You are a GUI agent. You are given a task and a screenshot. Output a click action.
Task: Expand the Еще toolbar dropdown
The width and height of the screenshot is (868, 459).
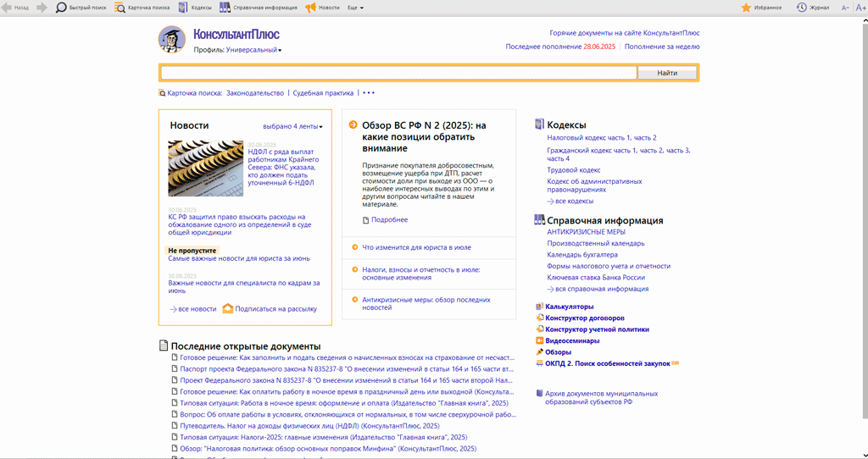(x=355, y=8)
